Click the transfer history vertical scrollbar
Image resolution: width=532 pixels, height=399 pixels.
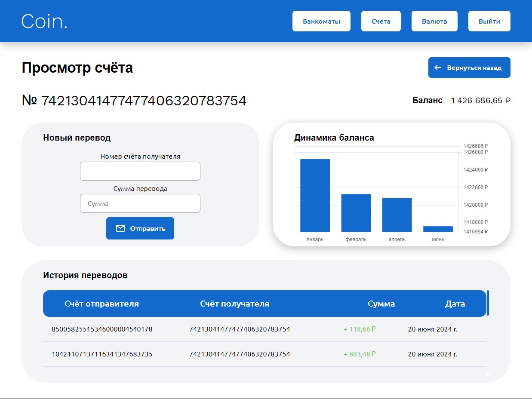[x=488, y=303]
